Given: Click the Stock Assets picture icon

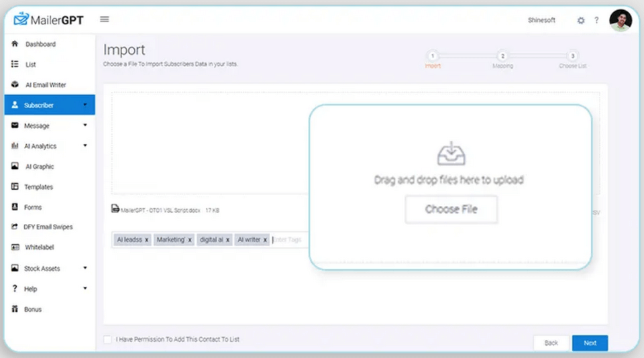Looking at the screenshot, I should 15,267.
